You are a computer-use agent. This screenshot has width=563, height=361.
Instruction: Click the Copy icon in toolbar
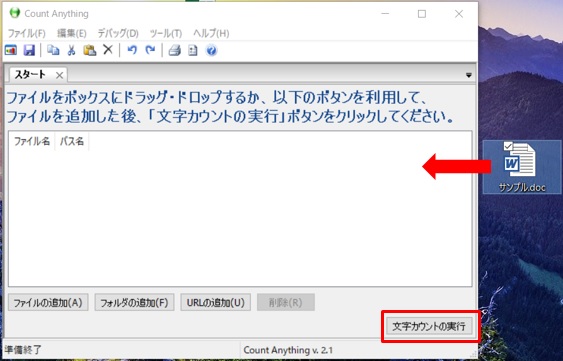pos(53,50)
